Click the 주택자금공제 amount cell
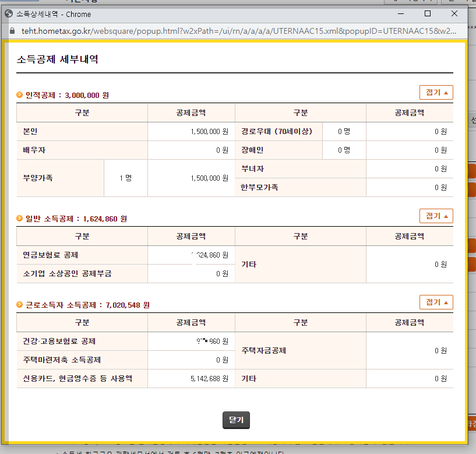The width and height of the screenshot is (476, 454). tap(410, 350)
